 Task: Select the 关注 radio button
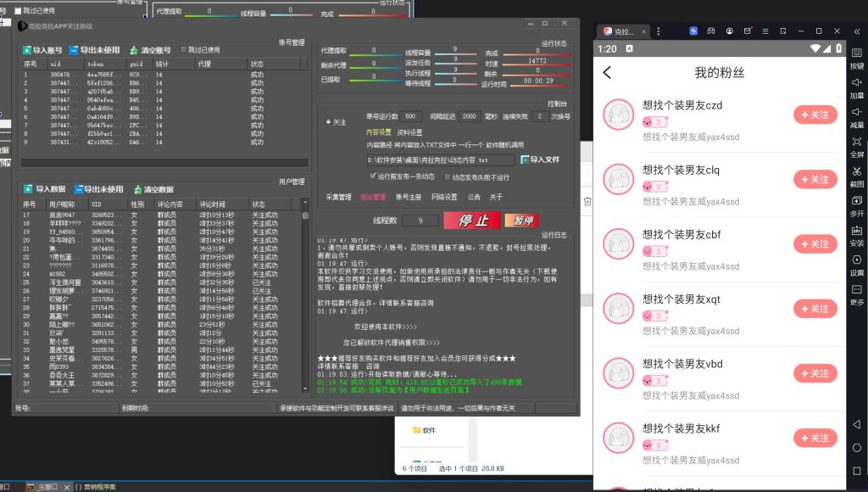(x=329, y=122)
